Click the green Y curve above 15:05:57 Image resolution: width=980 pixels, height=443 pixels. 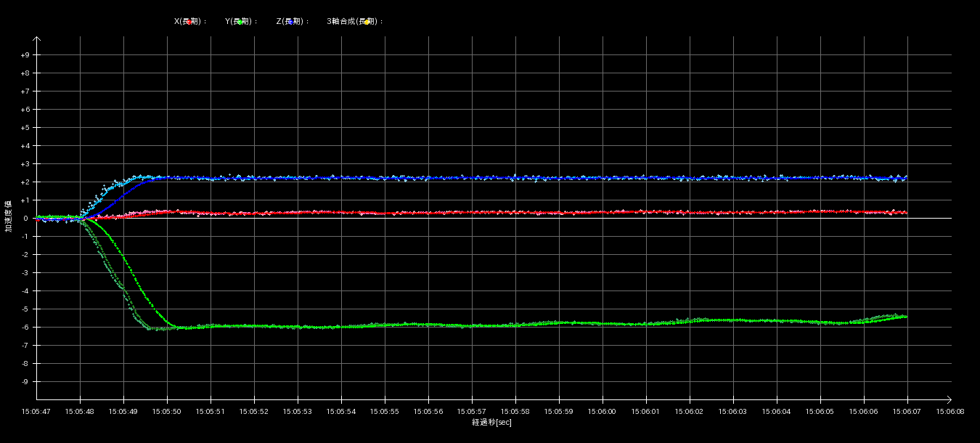(472, 325)
